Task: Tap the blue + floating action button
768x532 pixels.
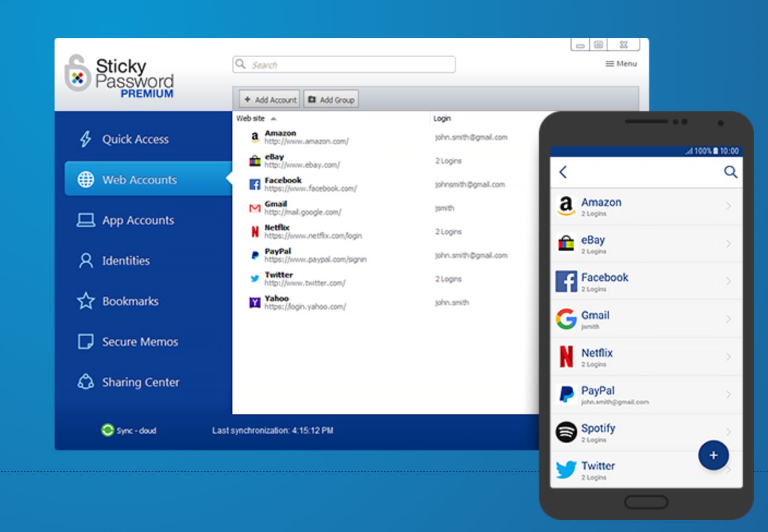Action: pos(713,455)
